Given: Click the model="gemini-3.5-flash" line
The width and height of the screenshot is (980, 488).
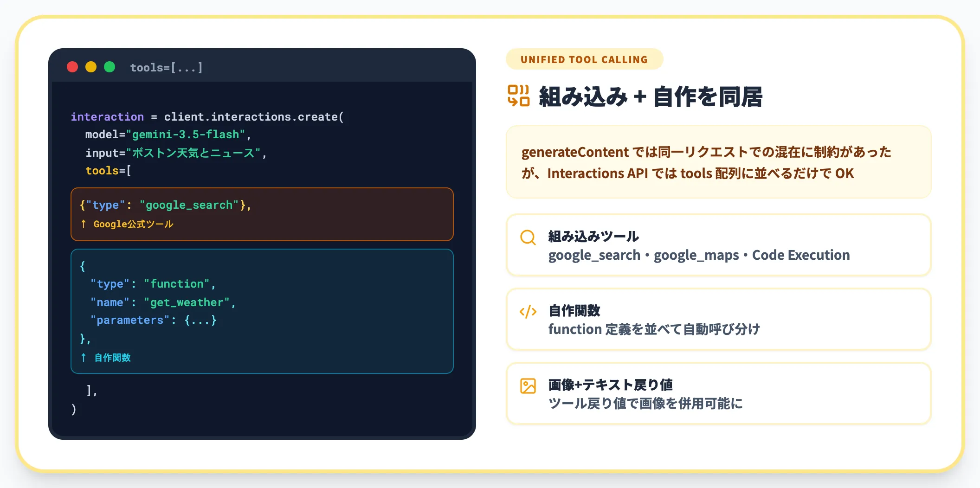Looking at the screenshot, I should [x=168, y=135].
